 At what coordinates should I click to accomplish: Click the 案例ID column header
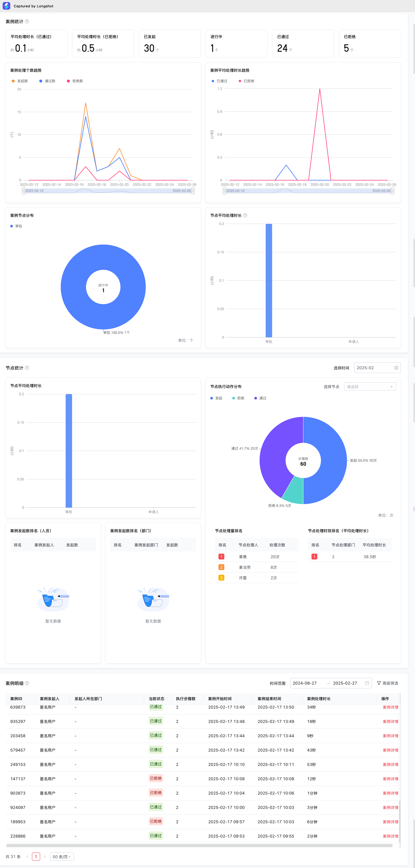[16, 698]
